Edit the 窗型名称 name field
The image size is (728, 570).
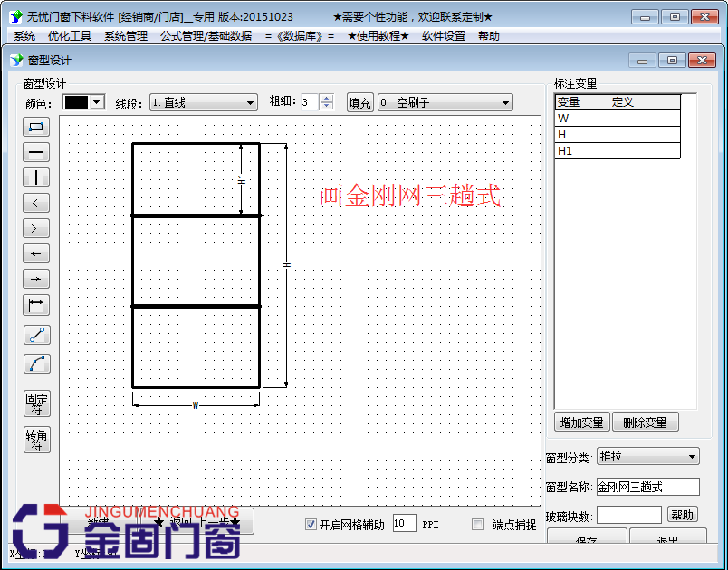tap(648, 487)
